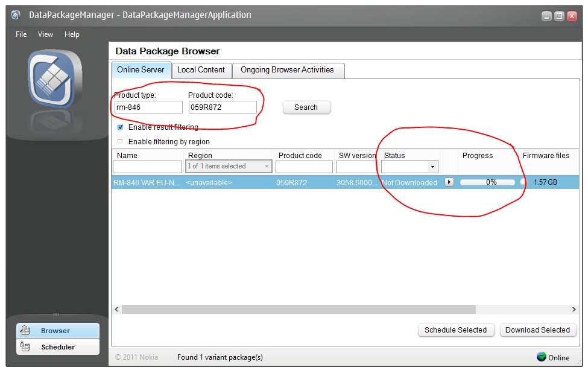This screenshot has width=588, height=373.
Task: Click the 3058.5000... SW version cell
Action: point(356,183)
